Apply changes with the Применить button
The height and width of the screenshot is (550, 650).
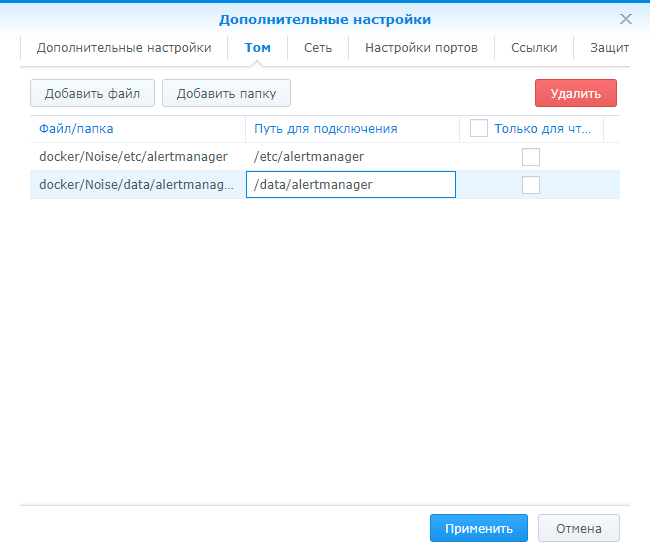(478, 529)
